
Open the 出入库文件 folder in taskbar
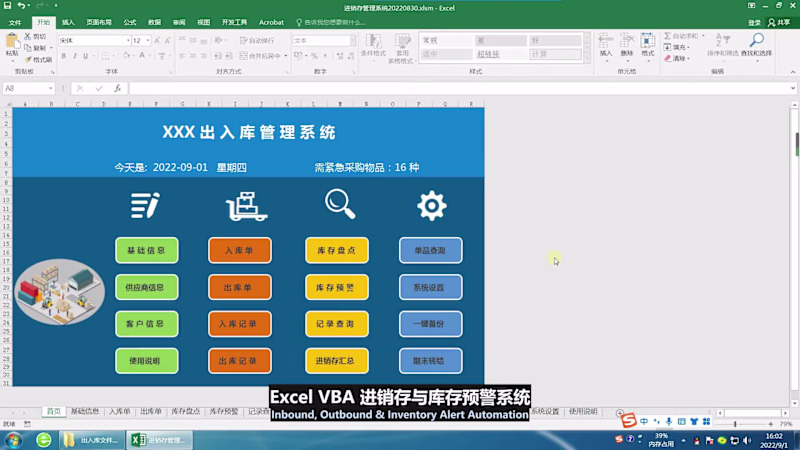pyautogui.click(x=92, y=440)
